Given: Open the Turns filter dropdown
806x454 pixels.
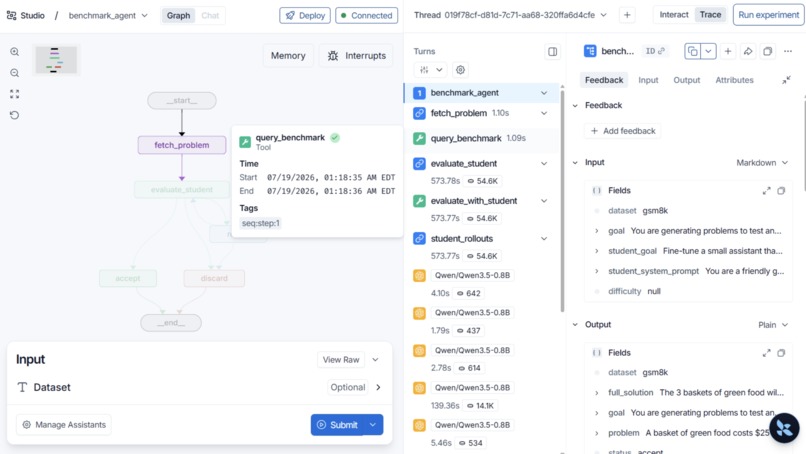Looking at the screenshot, I should click(x=430, y=70).
